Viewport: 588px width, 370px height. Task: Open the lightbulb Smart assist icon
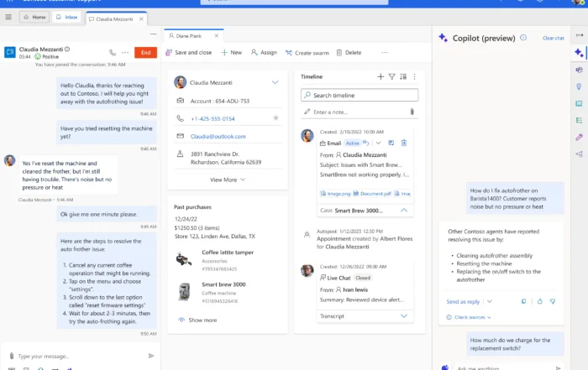coord(579,86)
